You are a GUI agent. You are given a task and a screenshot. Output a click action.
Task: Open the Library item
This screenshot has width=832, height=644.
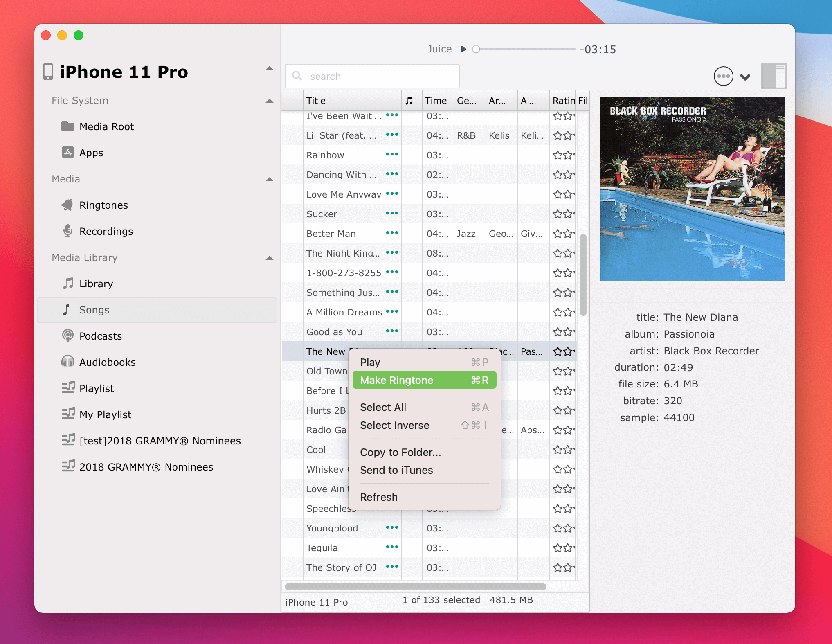pos(87,284)
